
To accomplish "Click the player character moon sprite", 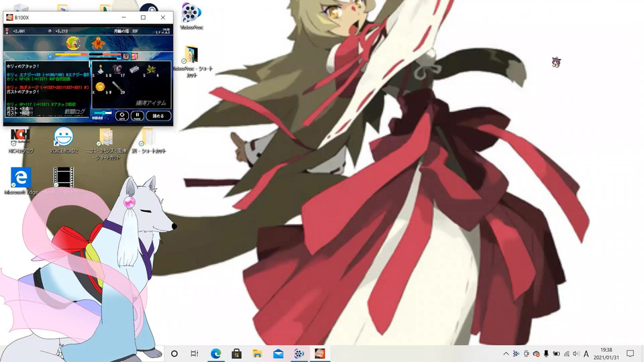I will coord(73,43).
